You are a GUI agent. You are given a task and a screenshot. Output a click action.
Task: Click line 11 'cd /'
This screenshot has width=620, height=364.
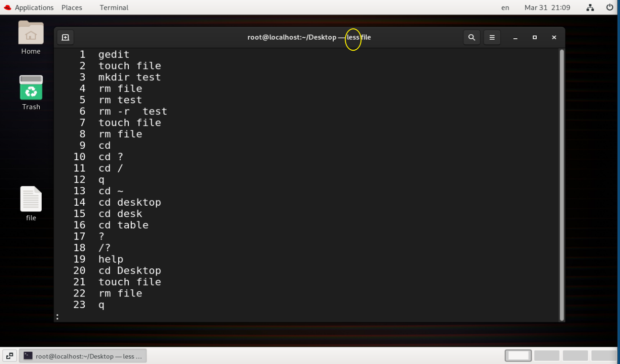point(111,168)
